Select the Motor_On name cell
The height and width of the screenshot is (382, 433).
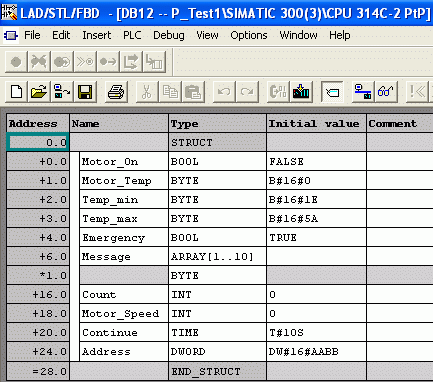pos(124,162)
